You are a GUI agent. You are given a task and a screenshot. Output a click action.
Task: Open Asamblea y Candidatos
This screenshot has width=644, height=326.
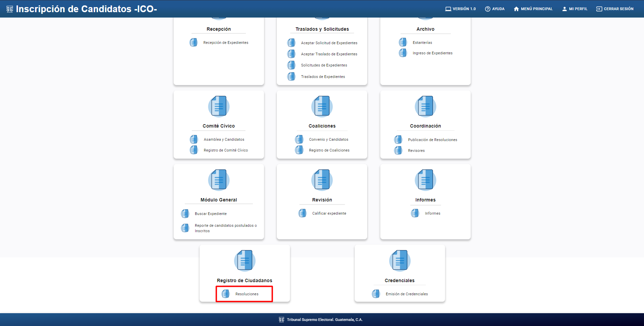pyautogui.click(x=224, y=139)
